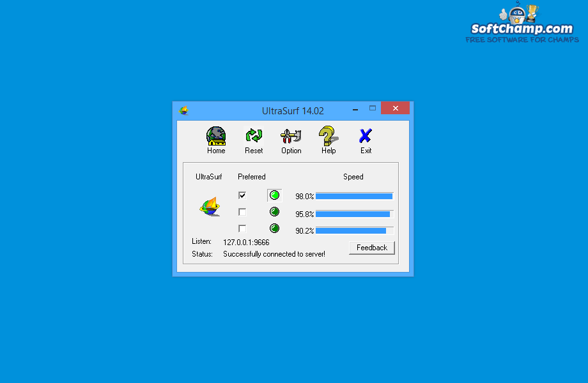Click the 'Speed' column header
Image resolution: width=588 pixels, height=383 pixels.
pyautogui.click(x=353, y=177)
